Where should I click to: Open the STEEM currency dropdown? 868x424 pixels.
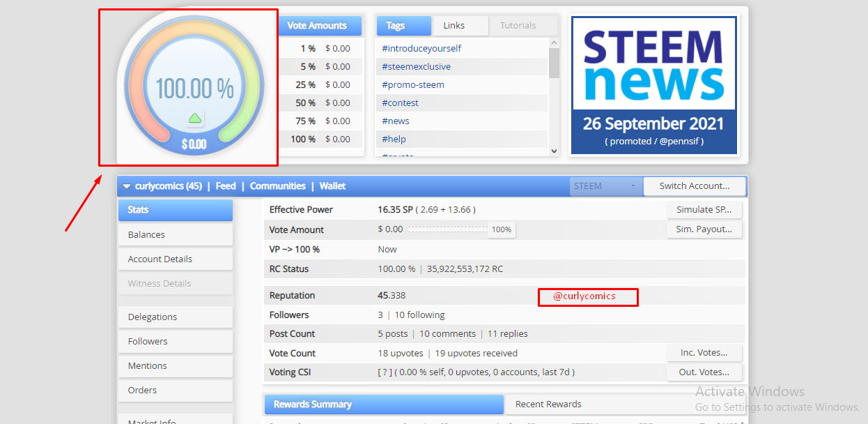tap(605, 186)
